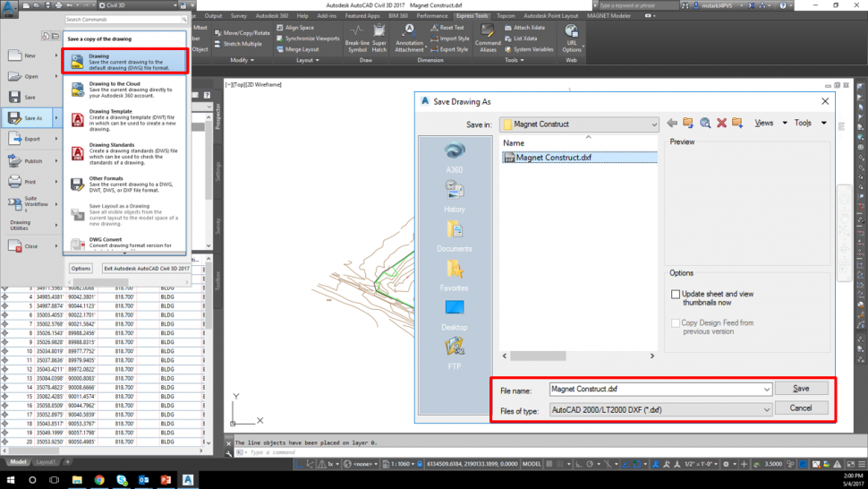
Task: Open Windows Start menu
Action: click(x=11, y=479)
